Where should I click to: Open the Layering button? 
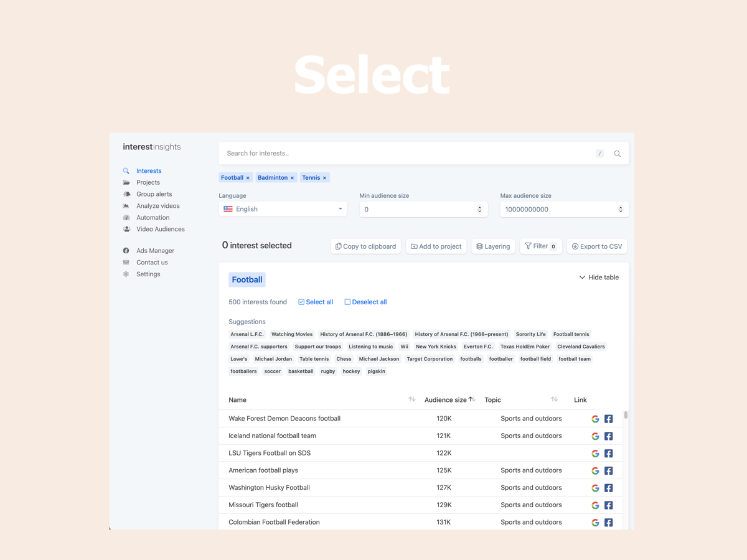[x=493, y=246]
